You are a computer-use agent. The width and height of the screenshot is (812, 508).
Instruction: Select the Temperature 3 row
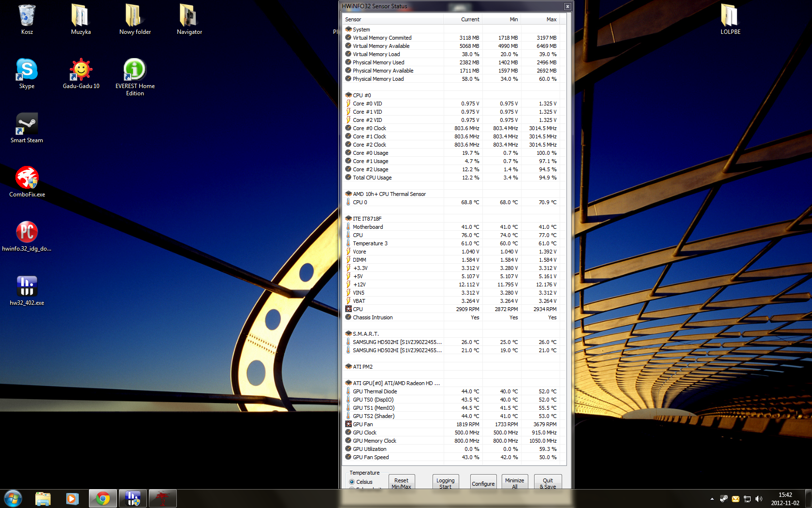451,243
